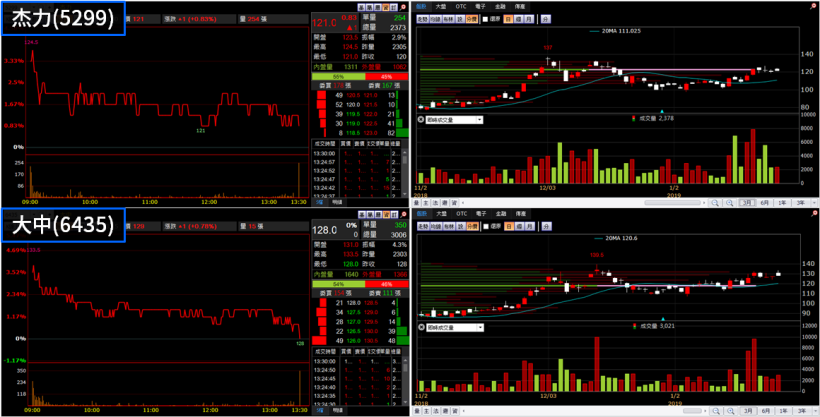Screen dimensions: 820x417
Task: Click the 分 minute button on 杰力 chart
Action: coord(545,19)
